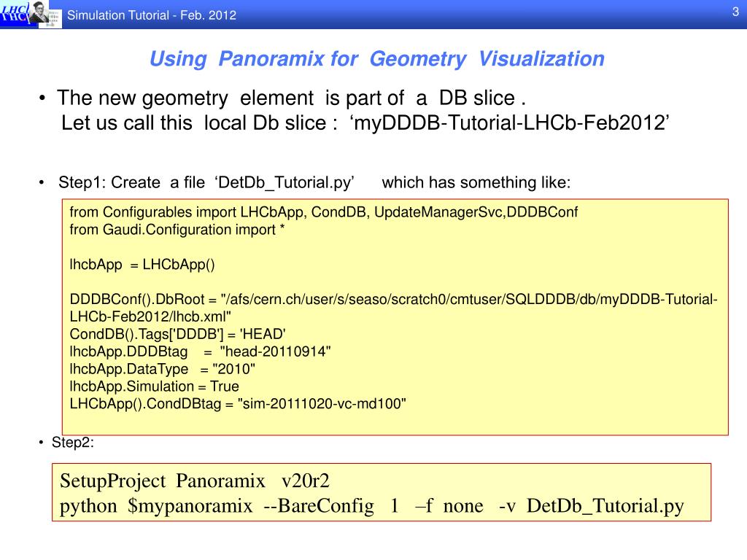Viewport: 747px width, 560px height.
Task: Click the 'Step2:' bullet label
Action: click(72, 443)
